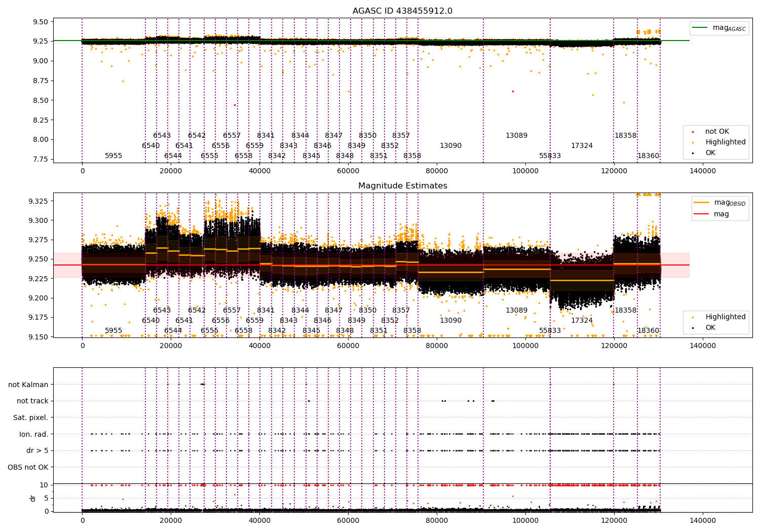Click the 'not Kalman' row label
Image resolution: width=760 pixels, height=532 pixels.
[28, 385]
